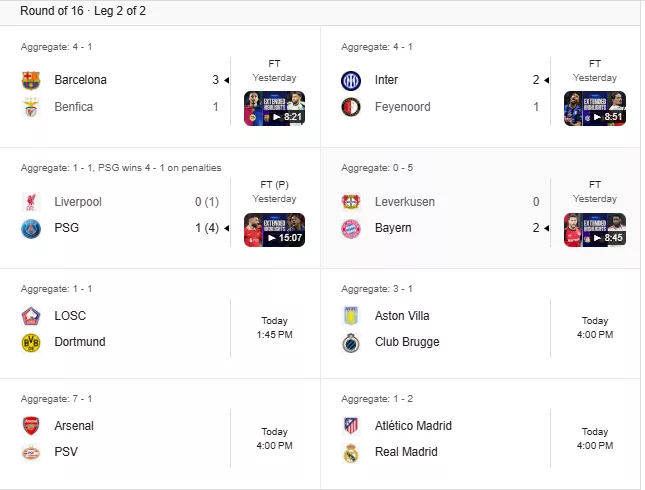Click the Liverpool club crest
The height and width of the screenshot is (490, 645).
point(31,202)
